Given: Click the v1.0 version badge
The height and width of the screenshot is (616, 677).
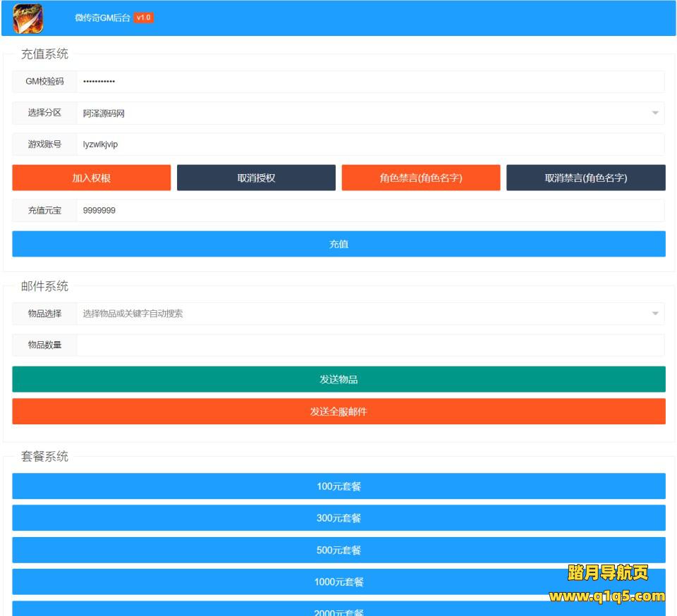Looking at the screenshot, I should 143,18.
